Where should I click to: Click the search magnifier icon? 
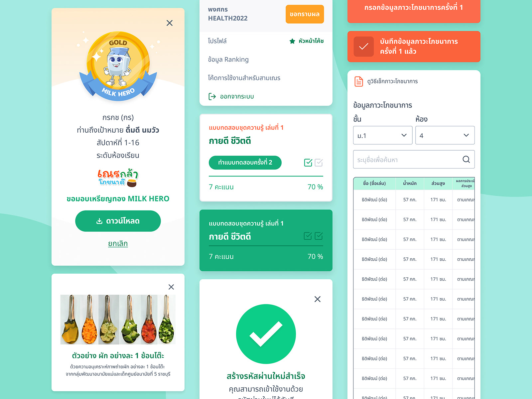click(466, 160)
